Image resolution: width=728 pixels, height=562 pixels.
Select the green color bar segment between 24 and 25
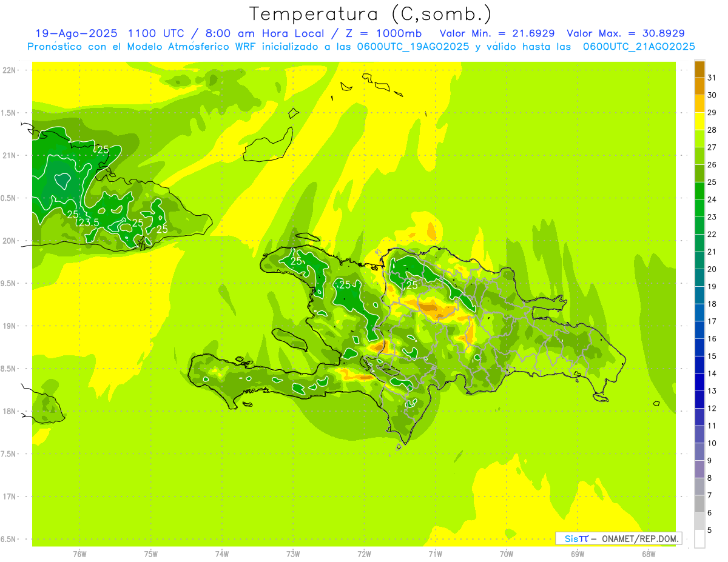coord(699,190)
